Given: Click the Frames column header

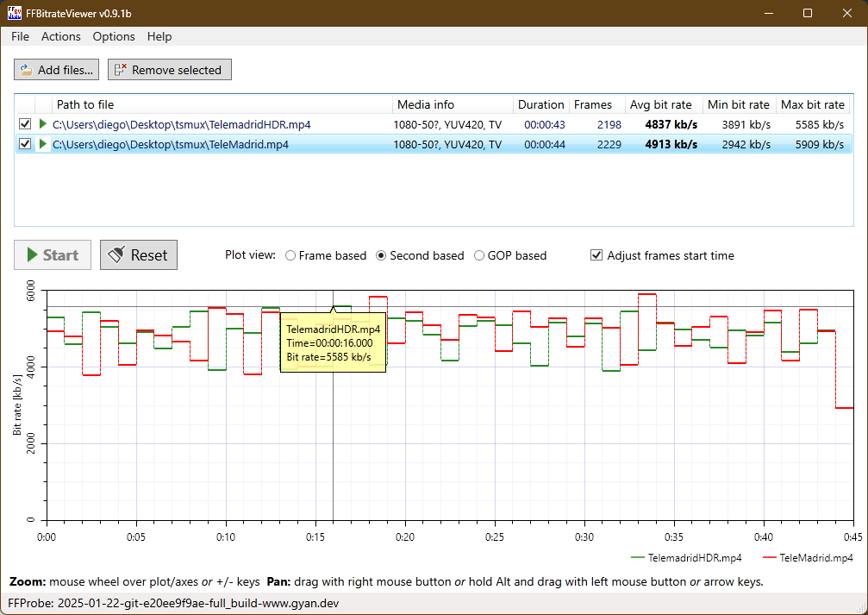Looking at the screenshot, I should (596, 104).
